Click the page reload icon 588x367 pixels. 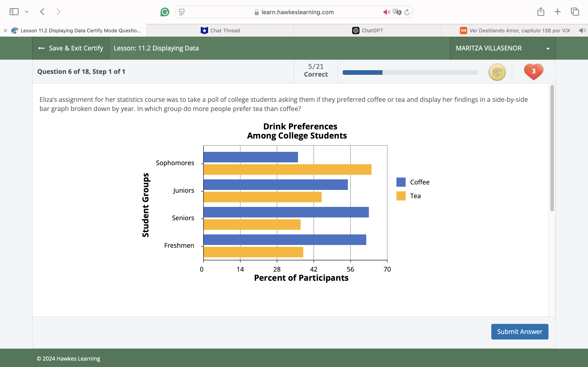pos(407,12)
